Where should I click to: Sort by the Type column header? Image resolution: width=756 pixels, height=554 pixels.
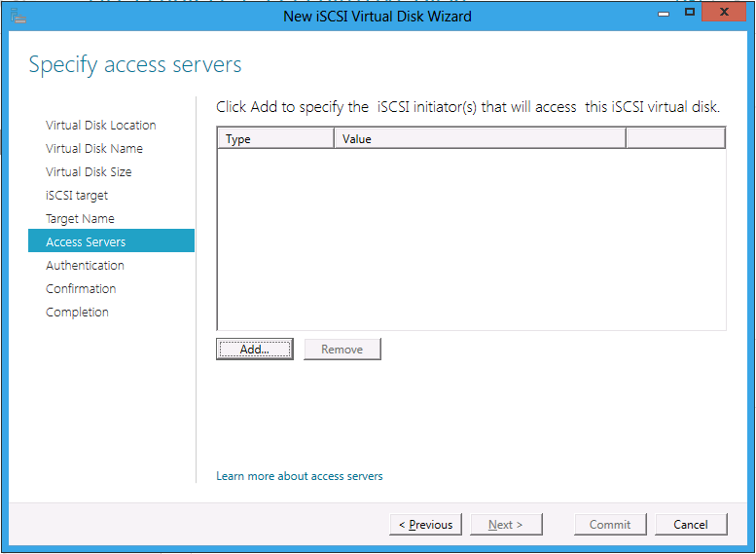[275, 138]
